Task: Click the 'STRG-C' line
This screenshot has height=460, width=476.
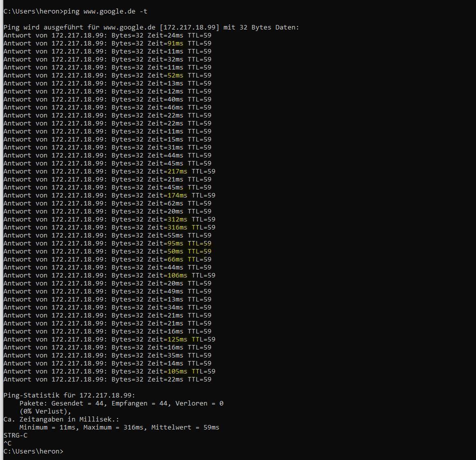Action: pyautogui.click(x=15, y=435)
